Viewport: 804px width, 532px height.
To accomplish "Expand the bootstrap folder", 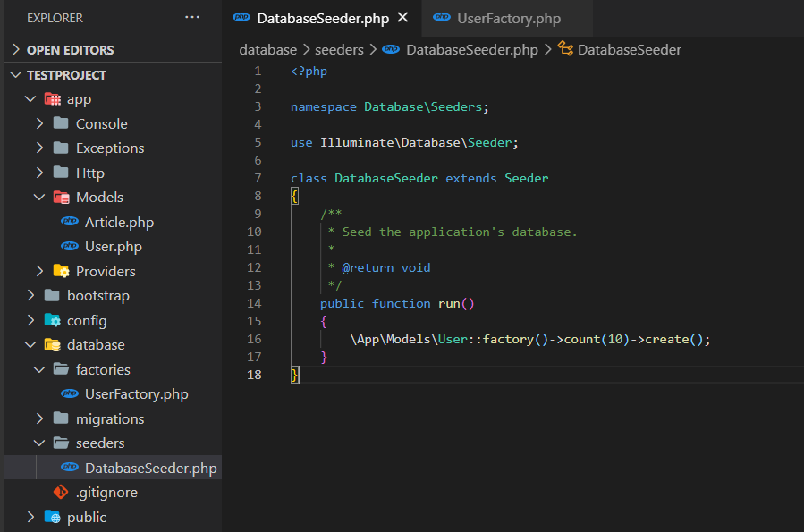I will click(x=97, y=296).
